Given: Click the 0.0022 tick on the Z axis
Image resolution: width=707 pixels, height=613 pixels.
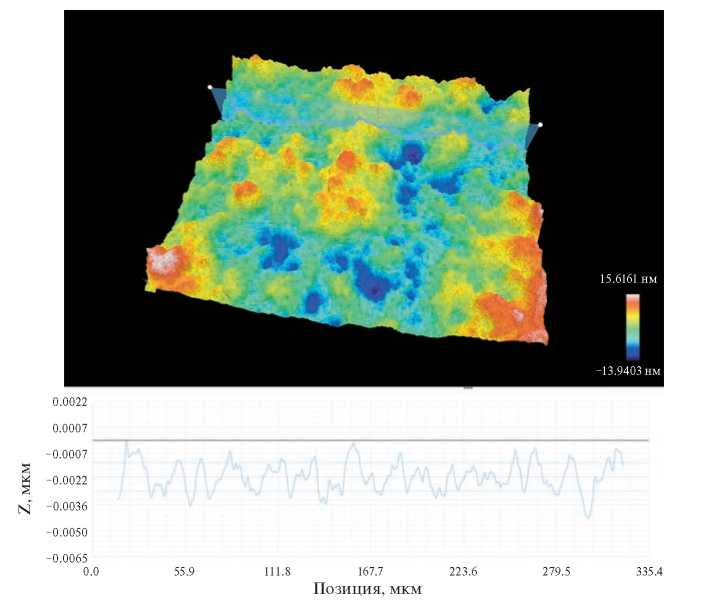Looking at the screenshot, I should [x=69, y=402].
